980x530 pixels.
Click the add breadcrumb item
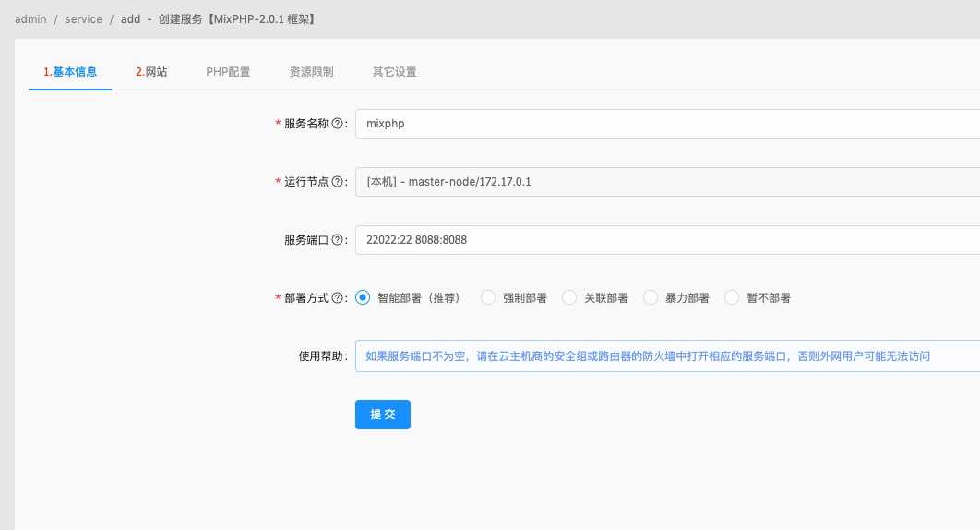tap(131, 19)
